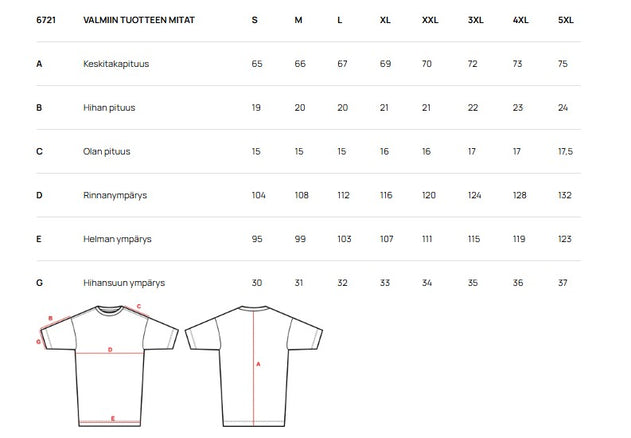Click the 6721 product code
The image size is (631, 438).
[45, 19]
